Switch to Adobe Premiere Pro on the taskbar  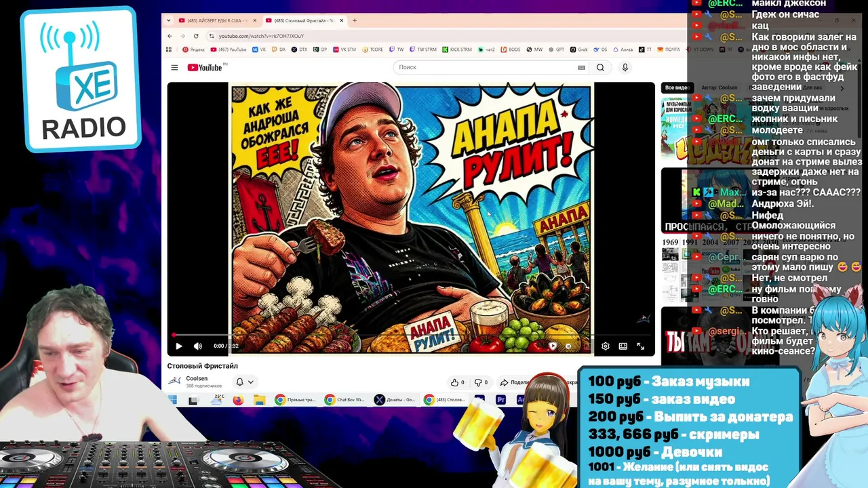500,400
